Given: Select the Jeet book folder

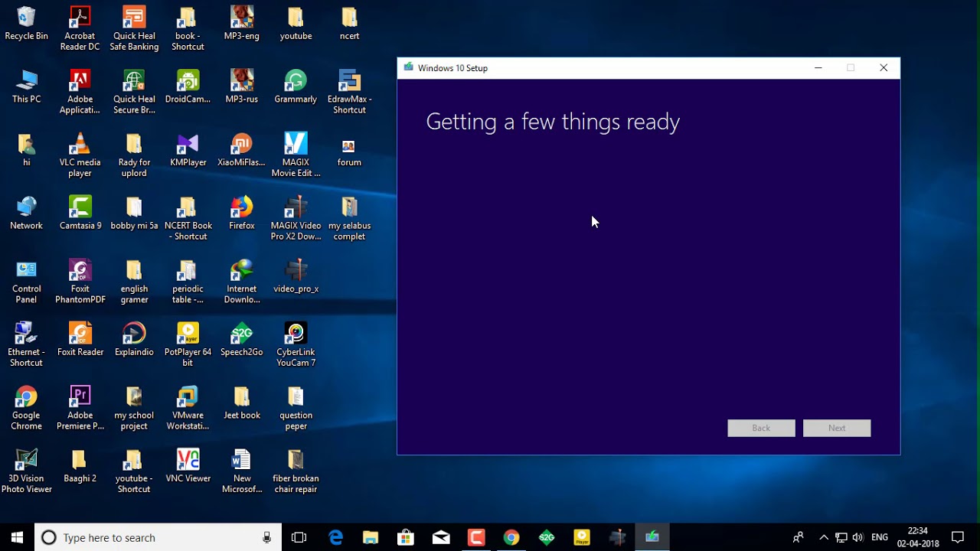Looking at the screenshot, I should [241, 403].
